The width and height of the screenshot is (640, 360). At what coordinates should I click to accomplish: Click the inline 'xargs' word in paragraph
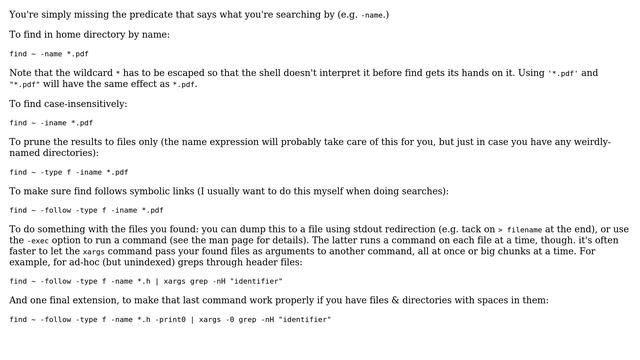pyautogui.click(x=93, y=252)
